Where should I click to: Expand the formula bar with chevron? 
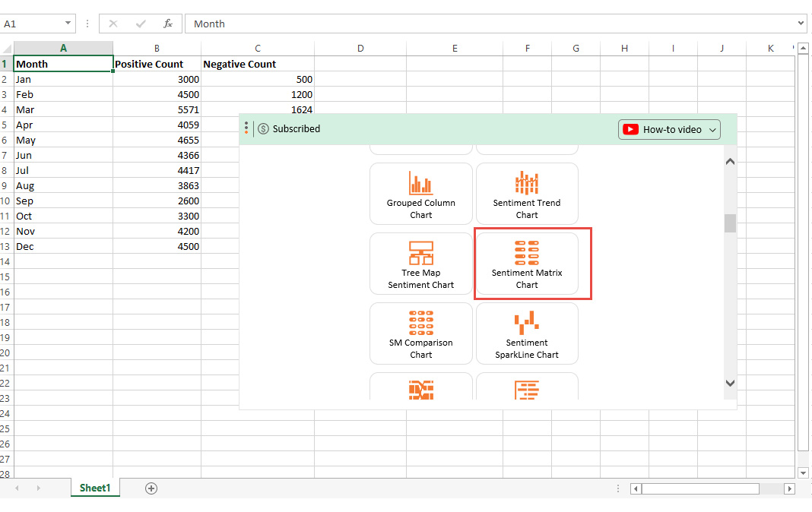click(x=801, y=24)
